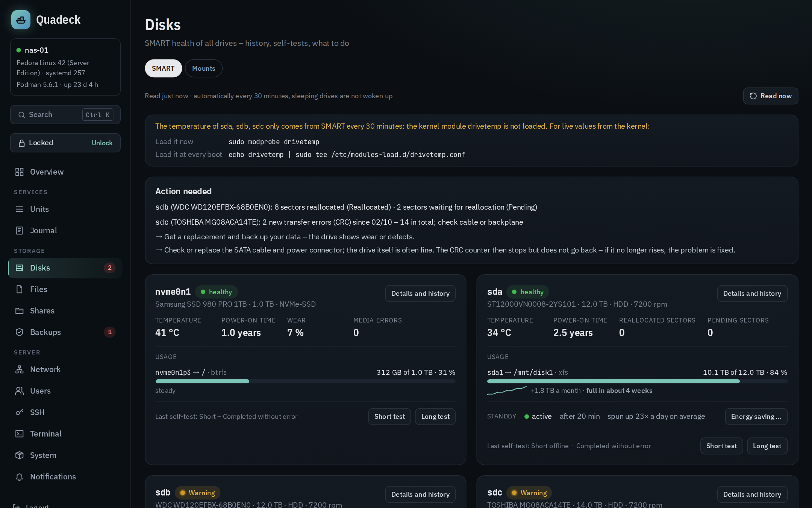Click the Users people icon
The width and height of the screenshot is (812, 508).
point(20,391)
